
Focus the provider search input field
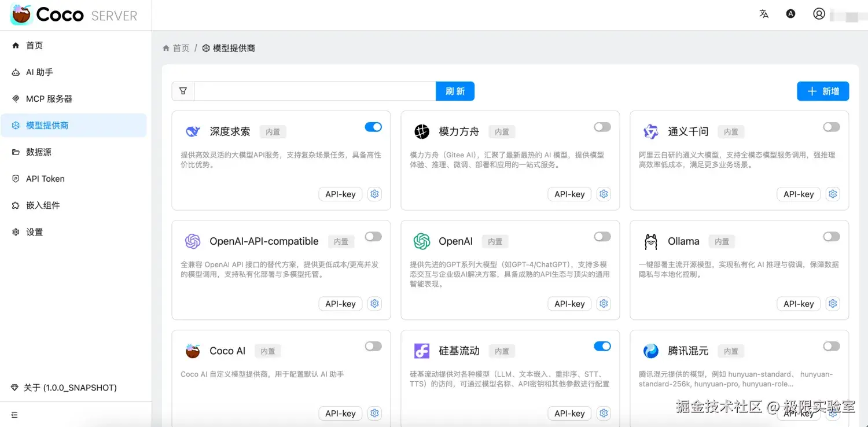tap(315, 91)
